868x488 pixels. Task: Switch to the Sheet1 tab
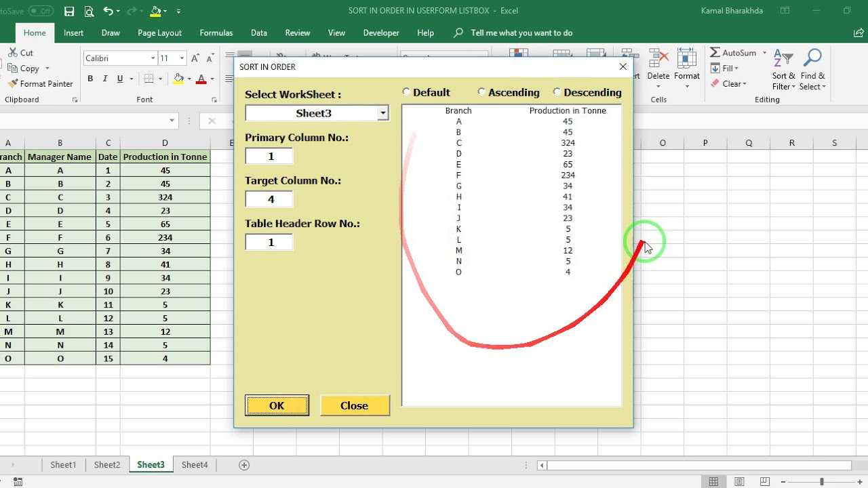tap(63, 464)
